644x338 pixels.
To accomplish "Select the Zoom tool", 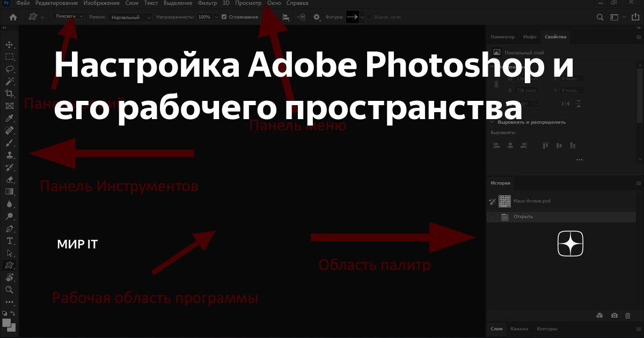I will point(9,290).
